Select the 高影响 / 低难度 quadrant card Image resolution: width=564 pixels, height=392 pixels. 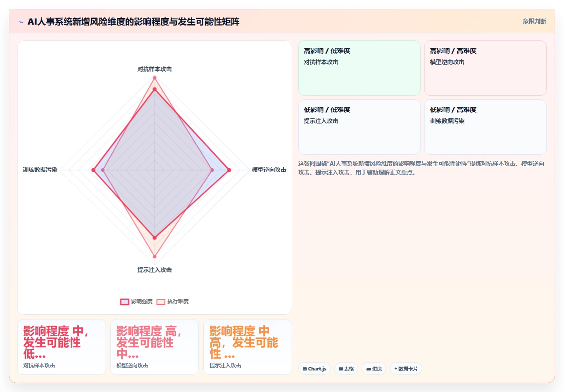tap(359, 68)
